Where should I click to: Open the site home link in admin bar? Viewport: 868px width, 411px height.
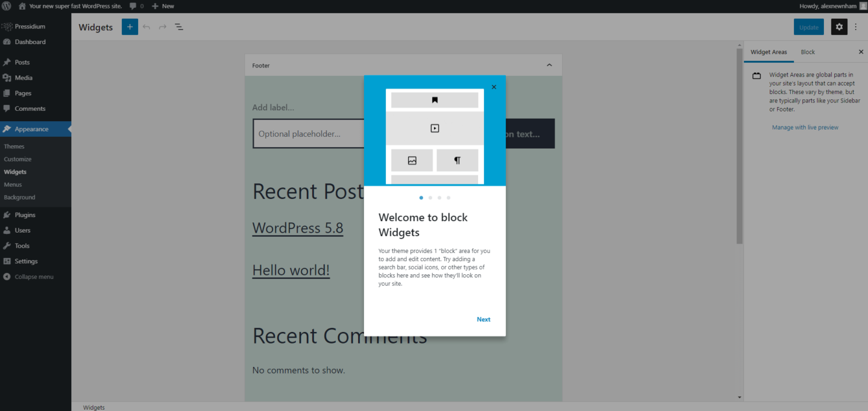coord(70,6)
